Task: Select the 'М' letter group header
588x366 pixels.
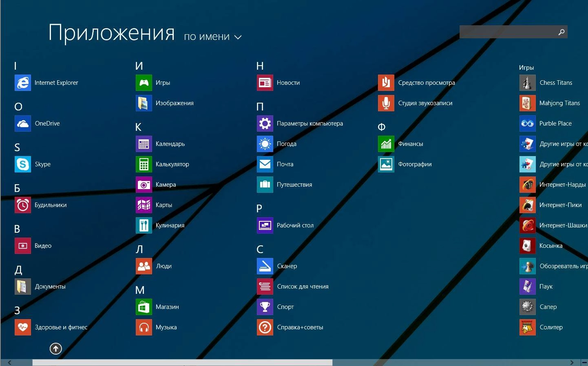Action: tap(140, 290)
